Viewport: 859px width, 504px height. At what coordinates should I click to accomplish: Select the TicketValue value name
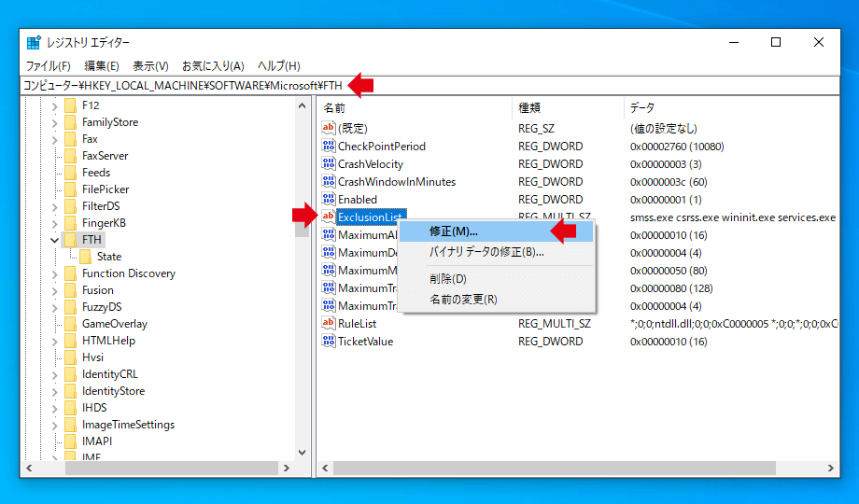point(365,342)
